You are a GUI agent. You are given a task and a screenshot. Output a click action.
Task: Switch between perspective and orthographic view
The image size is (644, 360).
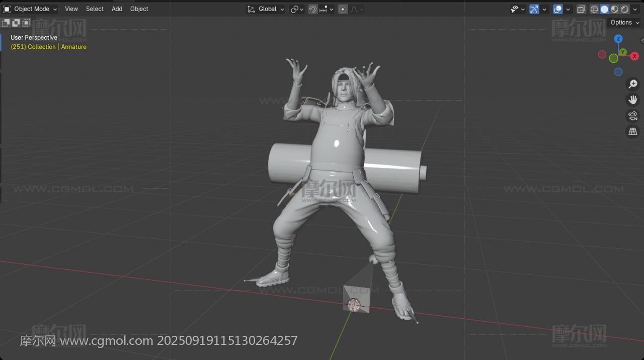point(633,131)
